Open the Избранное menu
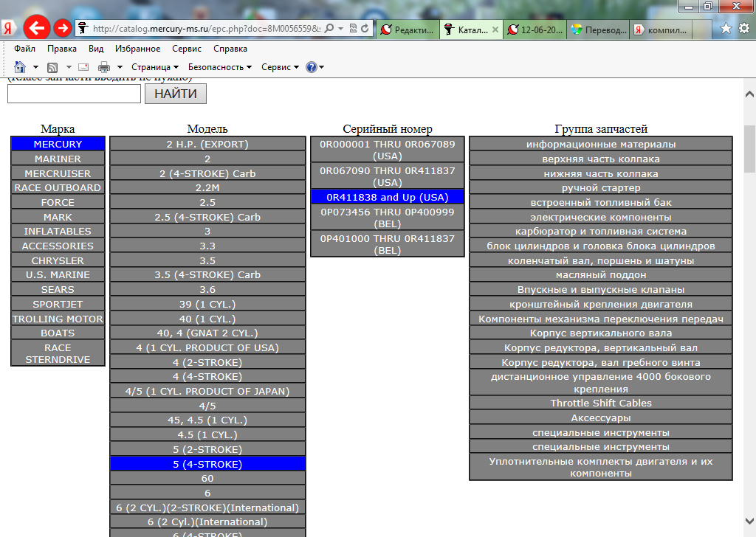 (137, 49)
